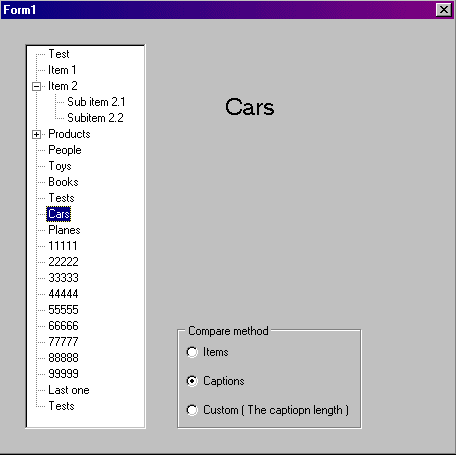Click Sub item 2.1 node

point(96,102)
